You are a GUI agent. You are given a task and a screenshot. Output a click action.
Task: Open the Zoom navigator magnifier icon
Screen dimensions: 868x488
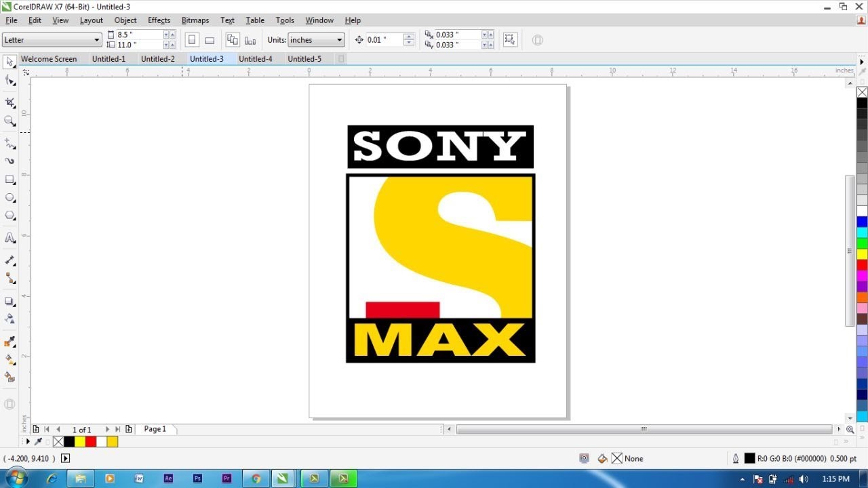pos(850,429)
